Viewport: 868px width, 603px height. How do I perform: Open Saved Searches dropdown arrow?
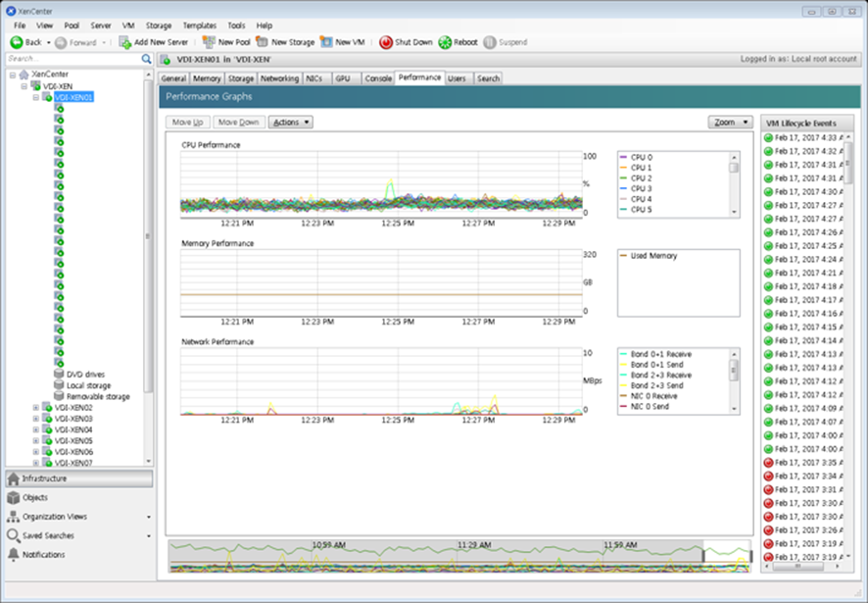[148, 536]
